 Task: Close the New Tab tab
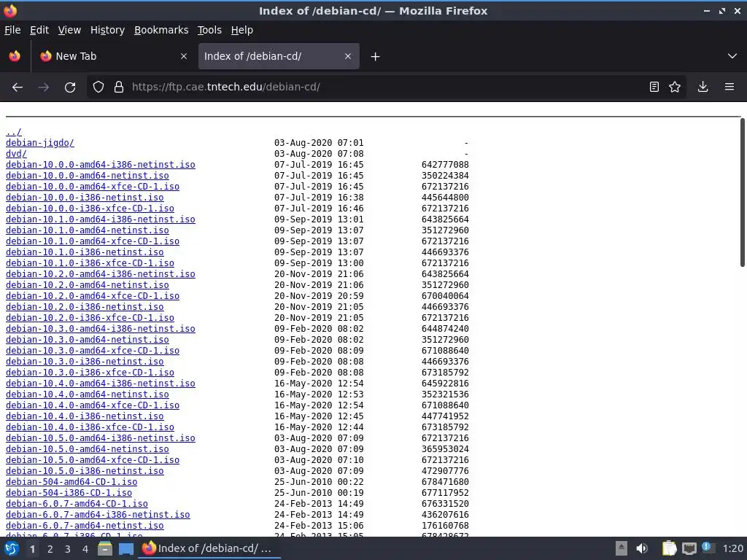coord(184,56)
